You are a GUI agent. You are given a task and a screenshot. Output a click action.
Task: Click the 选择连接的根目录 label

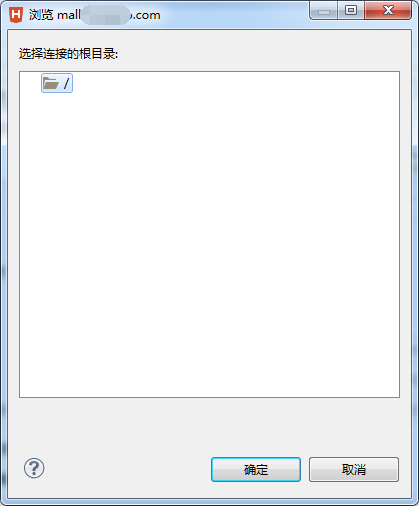coord(68,54)
